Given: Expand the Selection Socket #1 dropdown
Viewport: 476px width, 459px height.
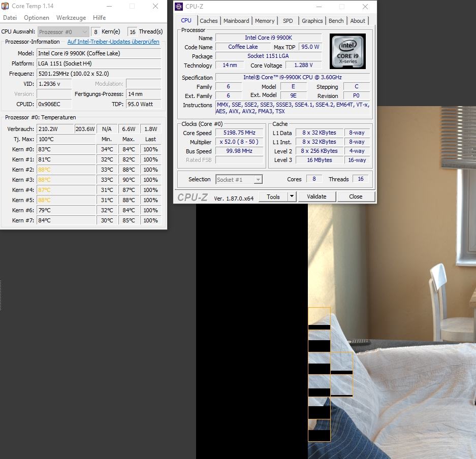Looking at the screenshot, I should tap(239, 180).
